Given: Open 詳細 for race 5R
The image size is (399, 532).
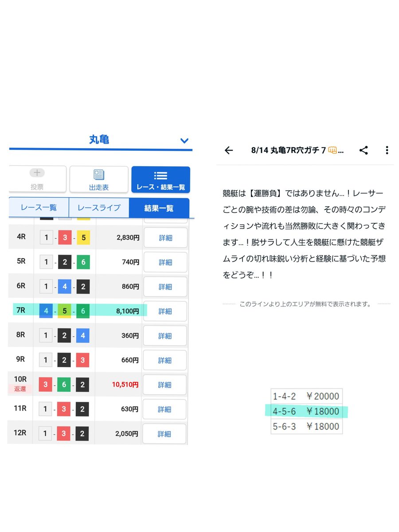Looking at the screenshot, I should [x=165, y=262].
